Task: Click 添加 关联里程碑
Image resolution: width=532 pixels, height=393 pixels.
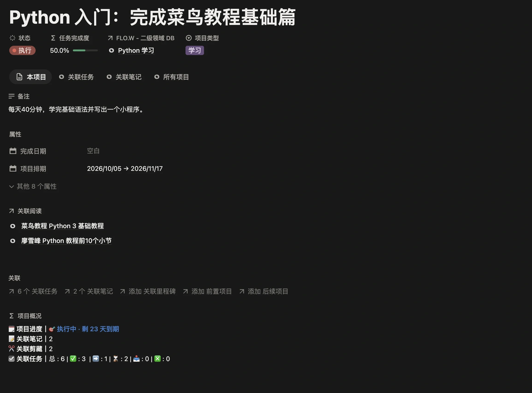Action: 148,291
